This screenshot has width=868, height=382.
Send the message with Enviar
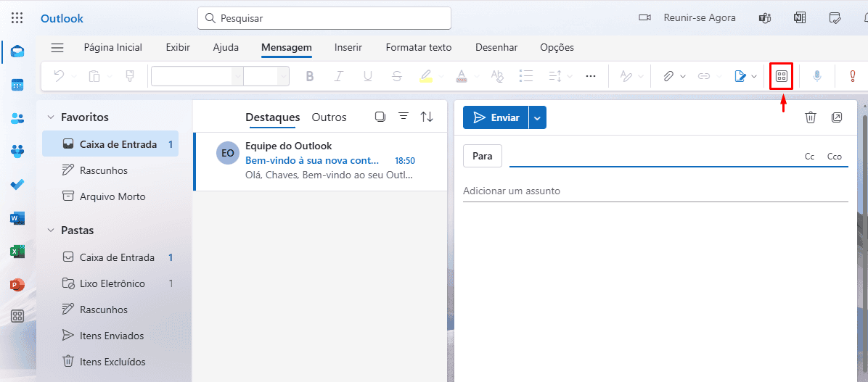(496, 117)
